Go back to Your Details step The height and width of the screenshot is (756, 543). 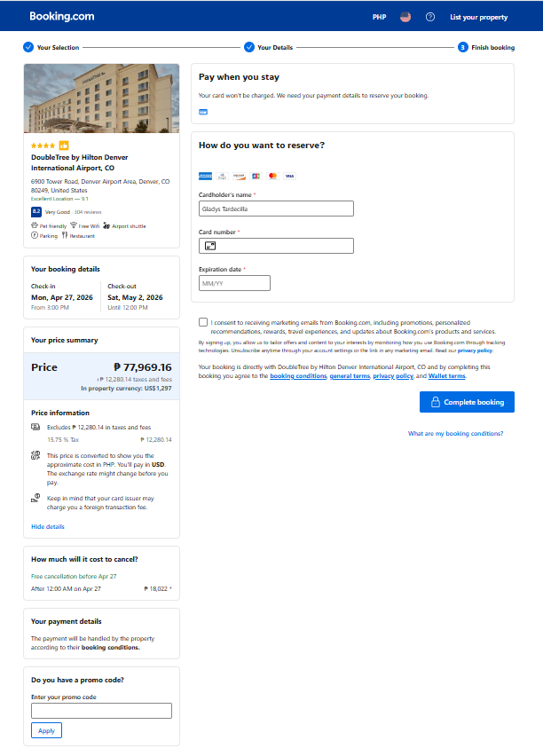269,47
